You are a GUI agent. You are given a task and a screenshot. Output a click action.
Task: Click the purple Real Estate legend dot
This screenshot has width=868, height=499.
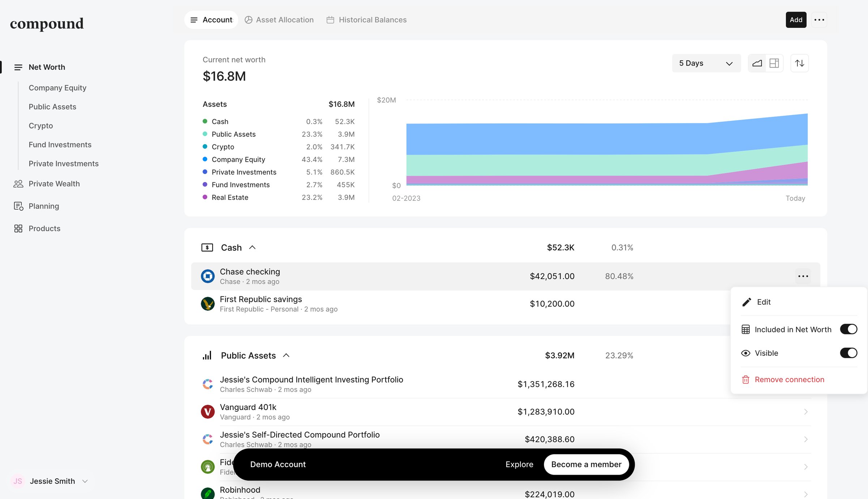tap(205, 197)
